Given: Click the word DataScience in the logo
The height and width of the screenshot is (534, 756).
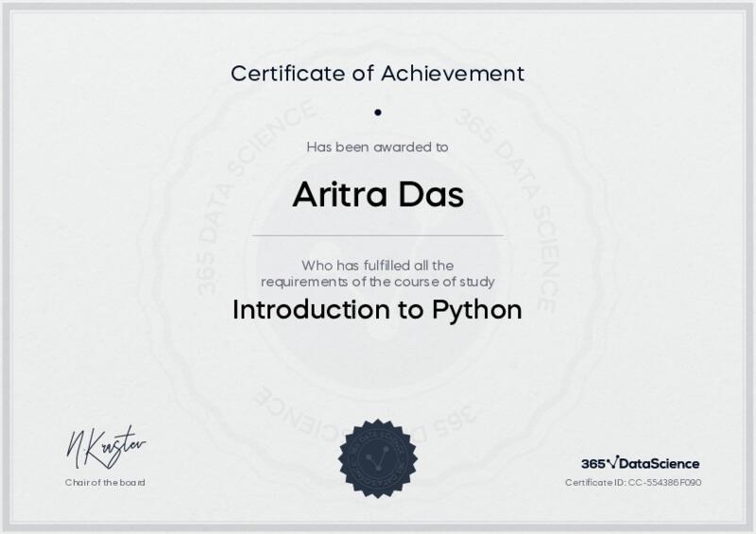Looking at the screenshot, I should pos(660,464).
